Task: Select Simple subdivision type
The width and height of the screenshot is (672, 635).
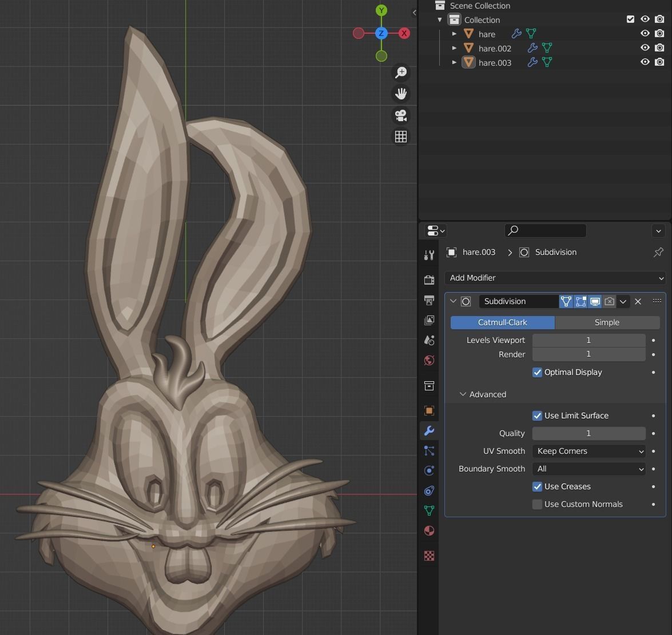Action: tap(607, 322)
